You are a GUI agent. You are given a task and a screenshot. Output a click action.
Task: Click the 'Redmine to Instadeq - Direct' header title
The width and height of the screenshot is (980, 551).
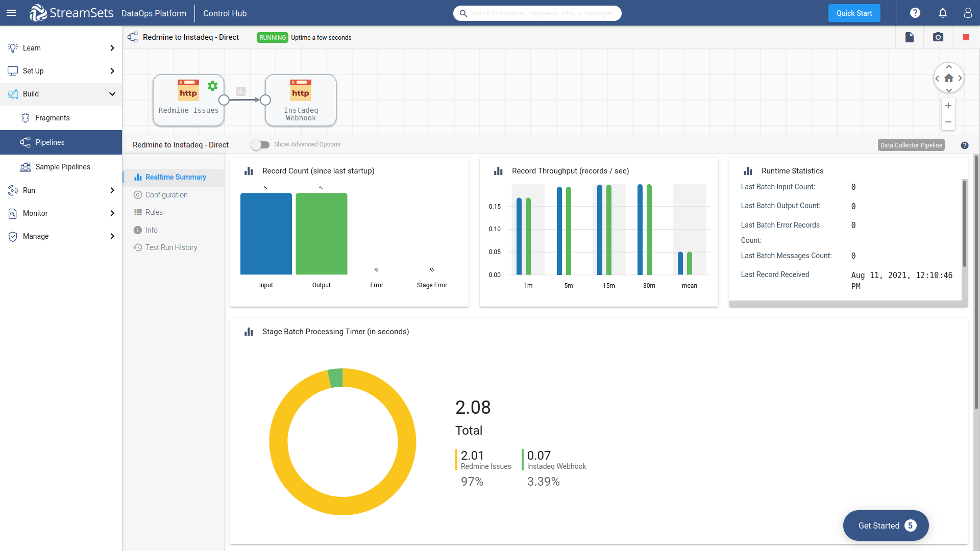coord(190,37)
